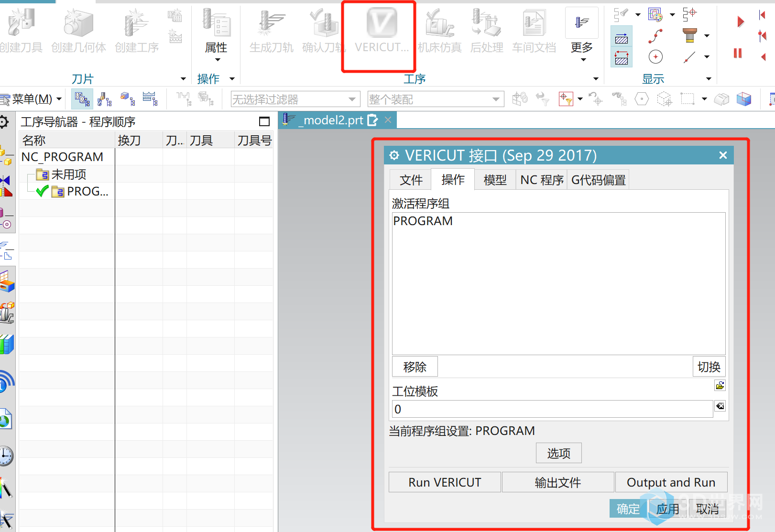Click the red pause playback button
Screen dimensions: 775x532
[738, 53]
